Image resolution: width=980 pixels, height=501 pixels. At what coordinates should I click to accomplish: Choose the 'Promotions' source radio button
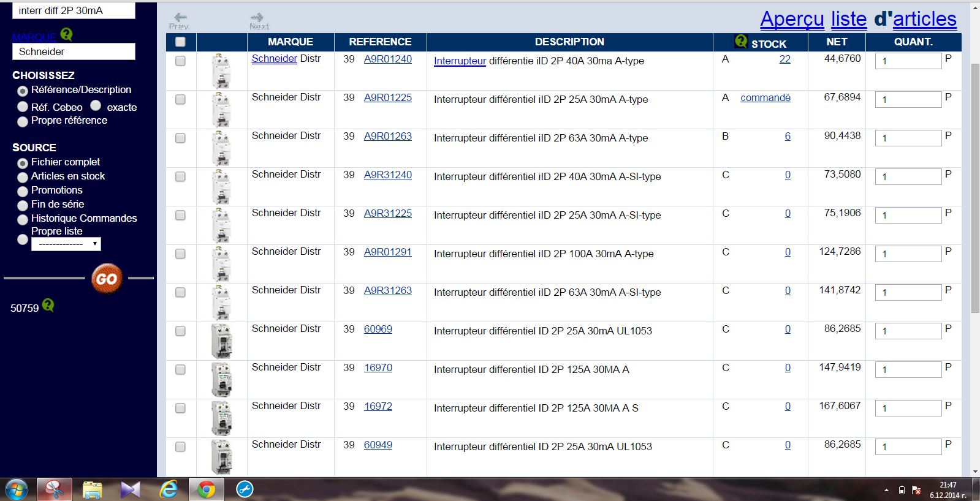click(x=23, y=191)
